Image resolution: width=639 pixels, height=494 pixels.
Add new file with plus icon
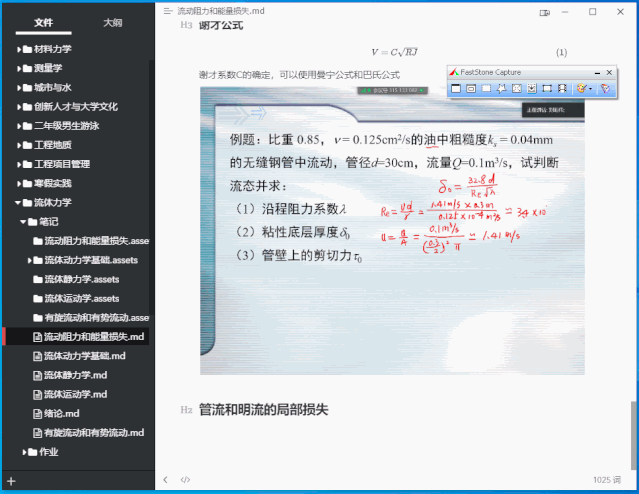[x=11, y=481]
